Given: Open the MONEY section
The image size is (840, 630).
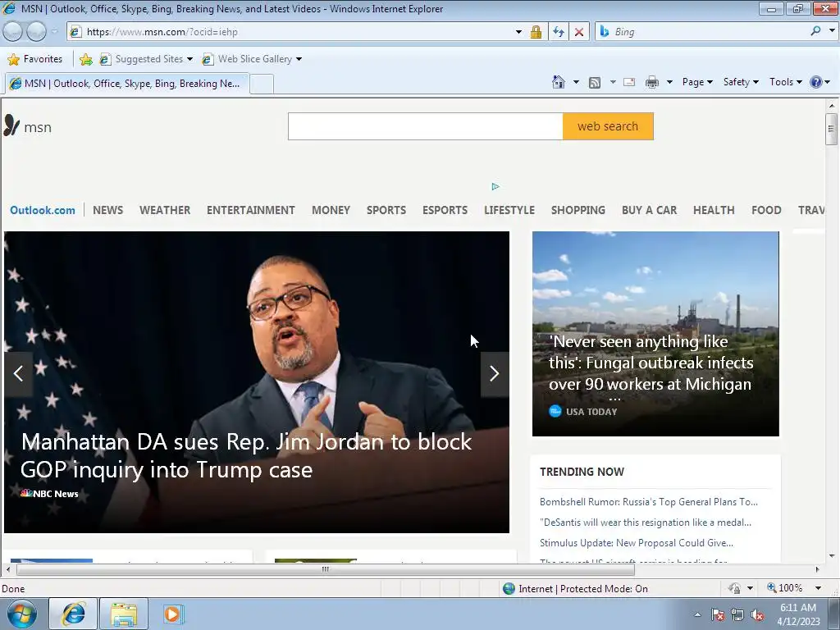Looking at the screenshot, I should [x=331, y=210].
